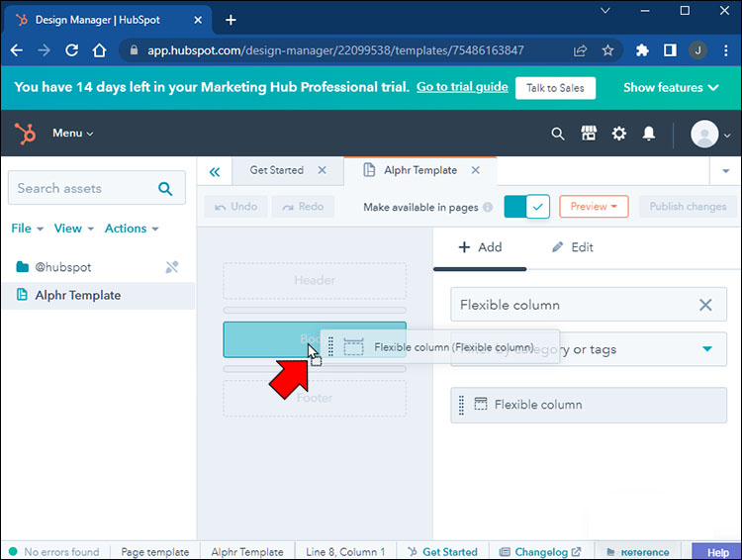Open the Preview dropdown button
This screenshot has width=742, height=560.
(x=594, y=207)
